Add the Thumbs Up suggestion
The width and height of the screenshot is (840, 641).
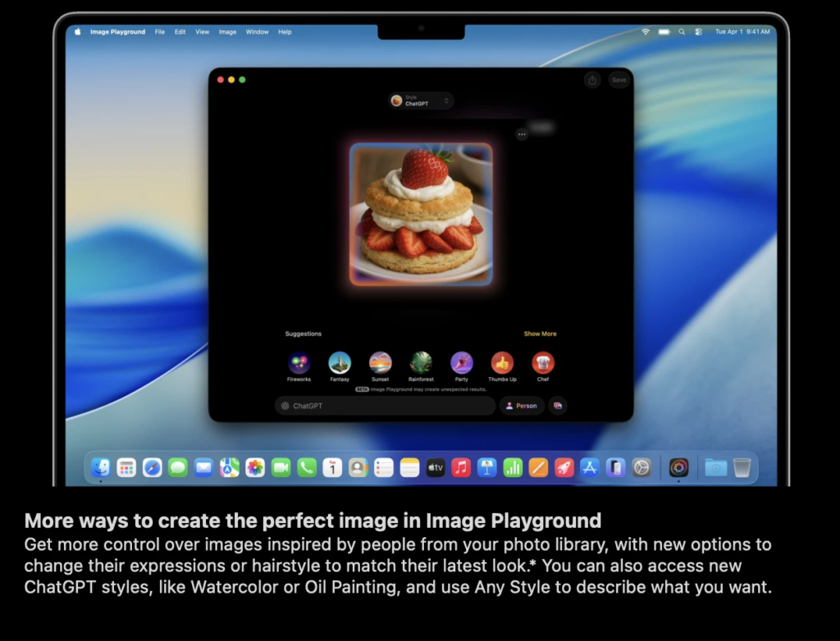(502, 363)
